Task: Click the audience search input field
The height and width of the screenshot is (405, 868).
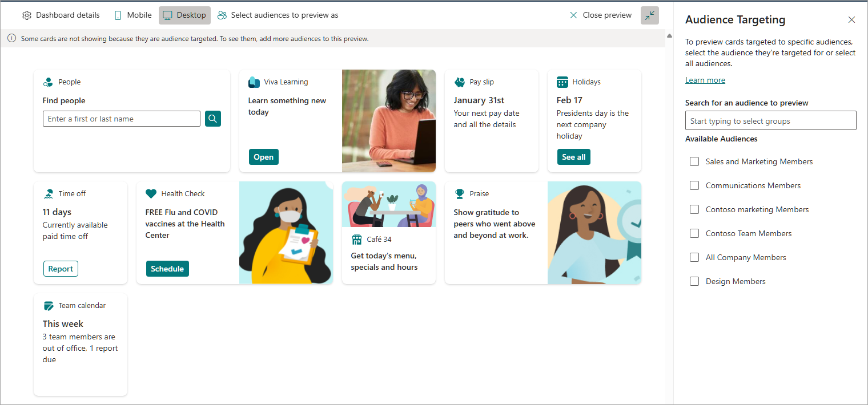Action: pos(770,121)
